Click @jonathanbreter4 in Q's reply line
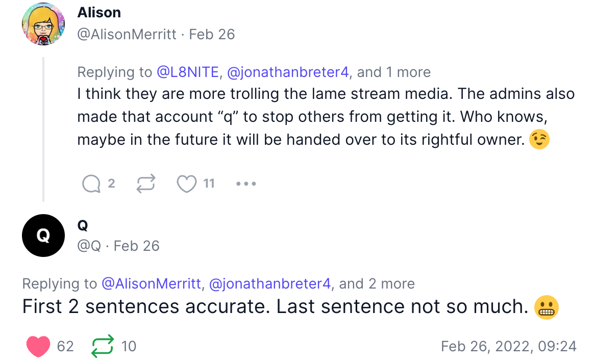Image resolution: width=594 pixels, height=364 pixels. [x=270, y=283]
